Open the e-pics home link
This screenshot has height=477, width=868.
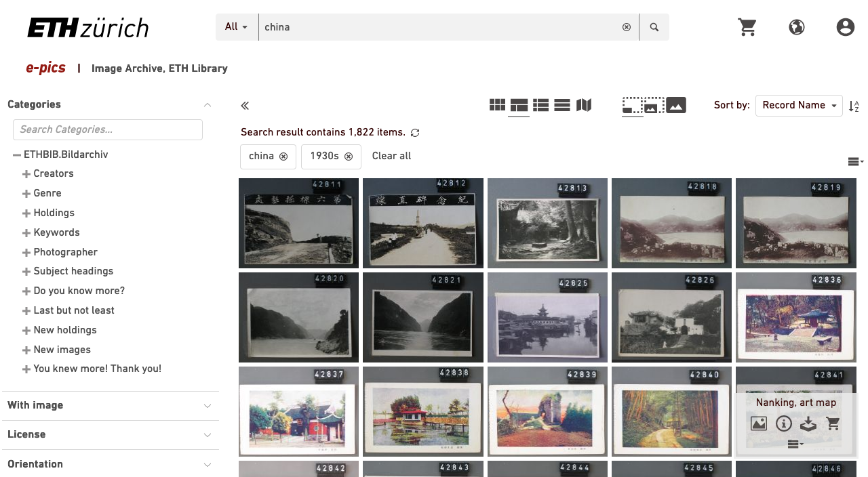click(45, 68)
